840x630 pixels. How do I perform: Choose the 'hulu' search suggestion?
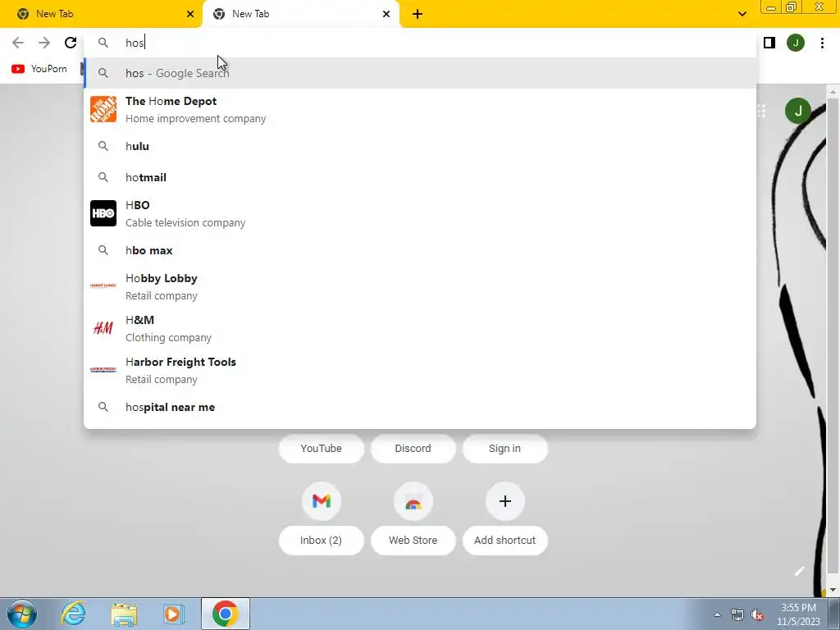click(420, 146)
